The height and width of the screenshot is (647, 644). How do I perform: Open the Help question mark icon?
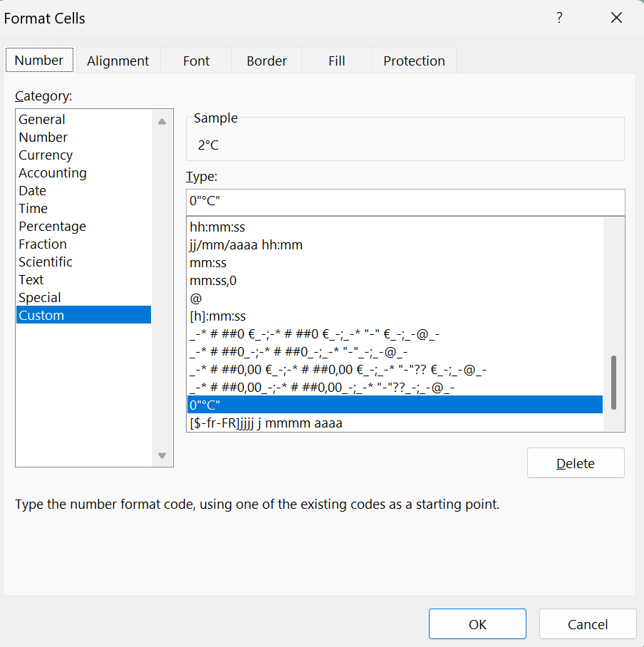(x=559, y=18)
